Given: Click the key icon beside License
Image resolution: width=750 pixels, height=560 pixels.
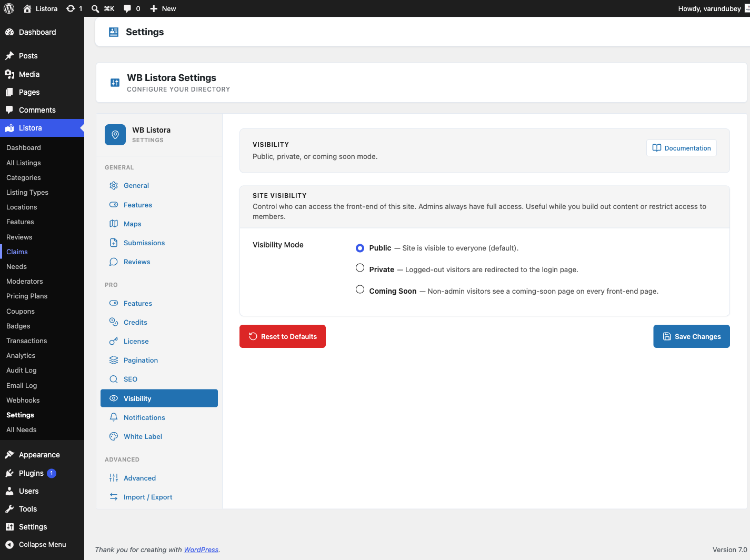Looking at the screenshot, I should (x=114, y=341).
